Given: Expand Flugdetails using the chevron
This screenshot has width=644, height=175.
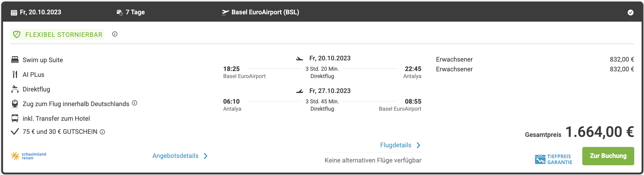Looking at the screenshot, I should pos(419,145).
